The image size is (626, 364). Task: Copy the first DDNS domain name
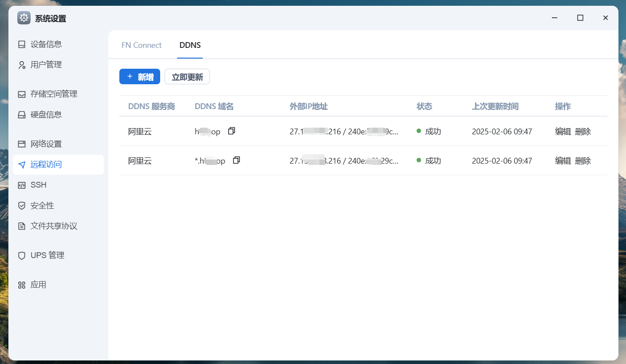231,131
